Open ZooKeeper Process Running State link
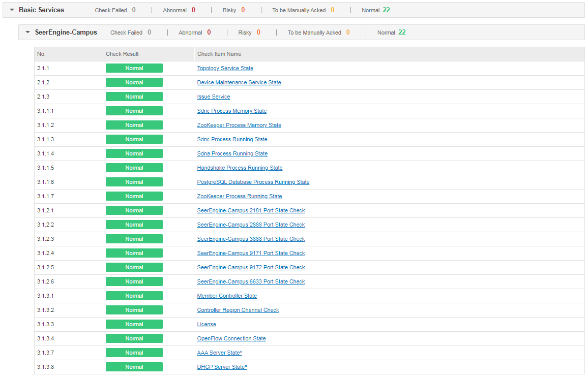Image resolution: width=588 pixels, height=379 pixels. (239, 196)
